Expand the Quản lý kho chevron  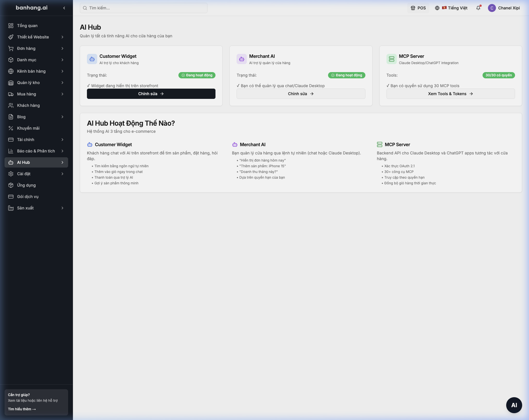[x=62, y=83]
